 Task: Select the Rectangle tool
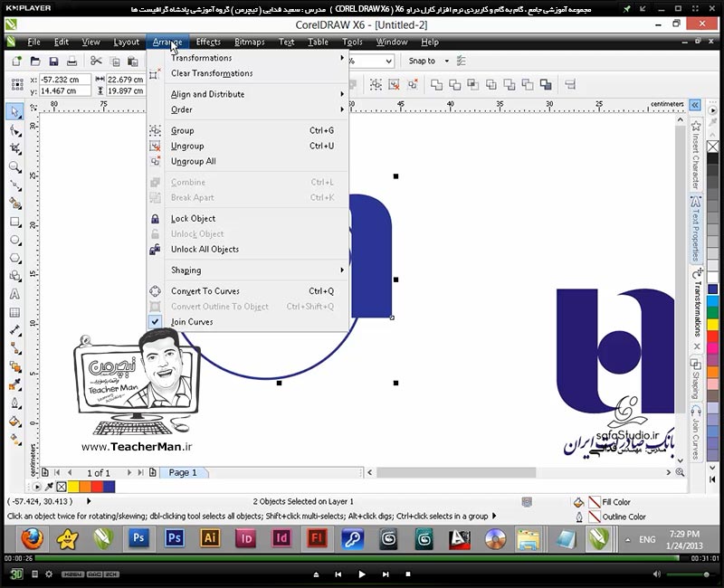tap(15, 222)
